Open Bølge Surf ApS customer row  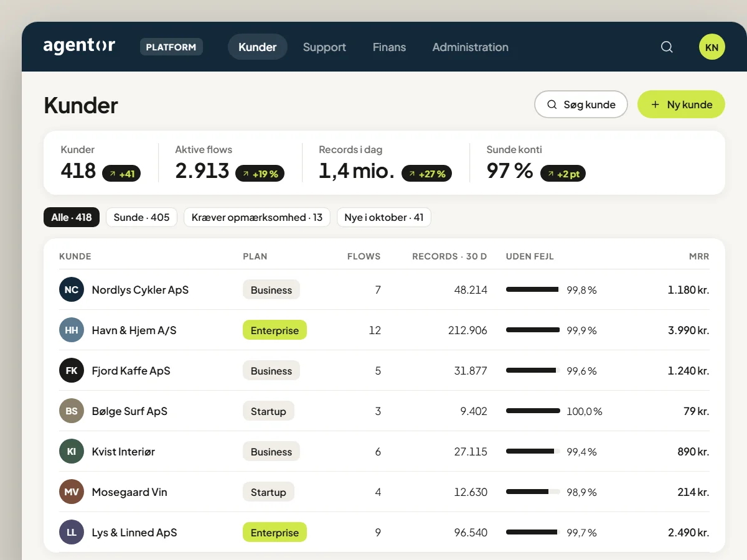[x=384, y=411]
